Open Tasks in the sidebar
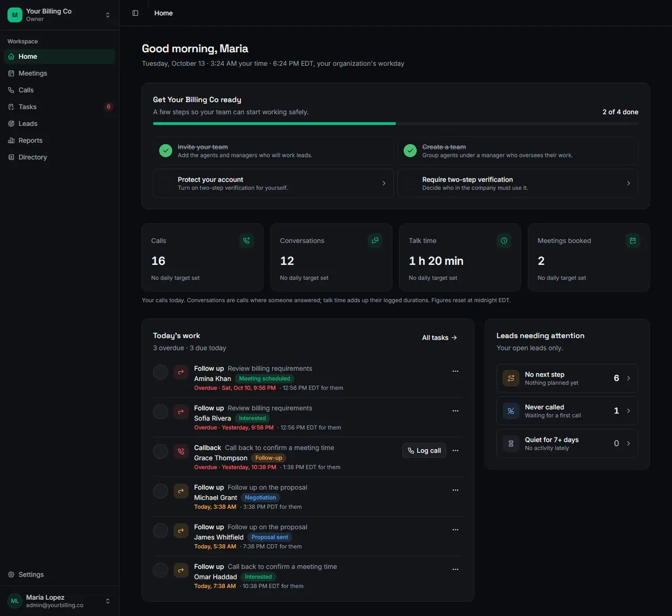 tap(59, 107)
